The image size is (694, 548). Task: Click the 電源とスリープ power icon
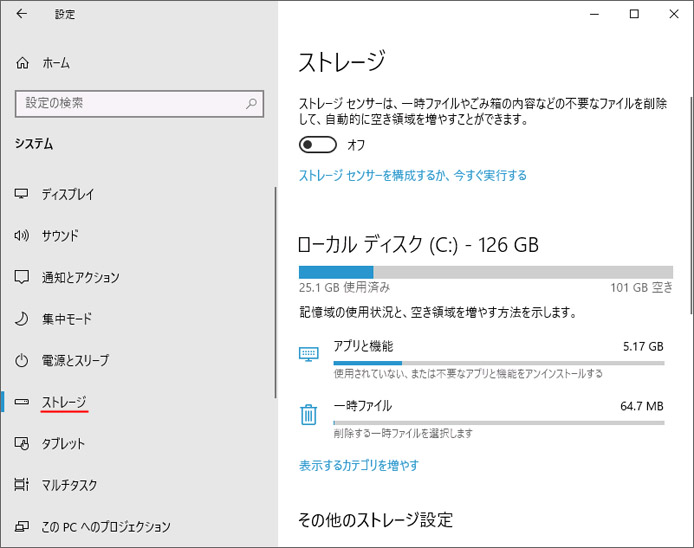[x=22, y=360]
